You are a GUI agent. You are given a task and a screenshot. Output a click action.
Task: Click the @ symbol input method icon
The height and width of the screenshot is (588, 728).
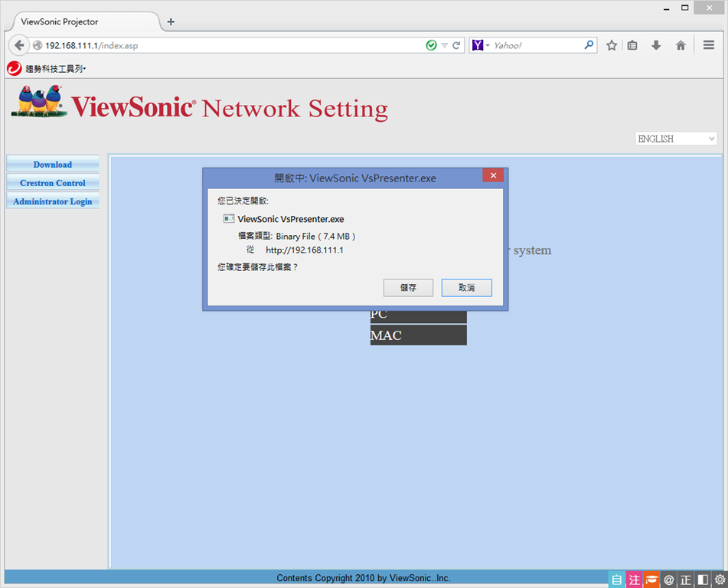[x=668, y=580]
